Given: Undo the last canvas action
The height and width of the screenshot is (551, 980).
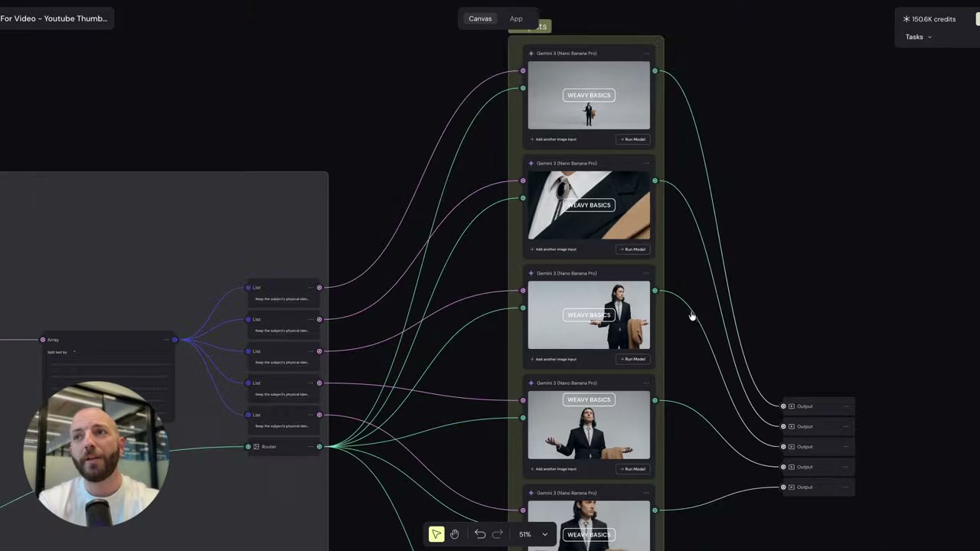Looking at the screenshot, I should 480,534.
